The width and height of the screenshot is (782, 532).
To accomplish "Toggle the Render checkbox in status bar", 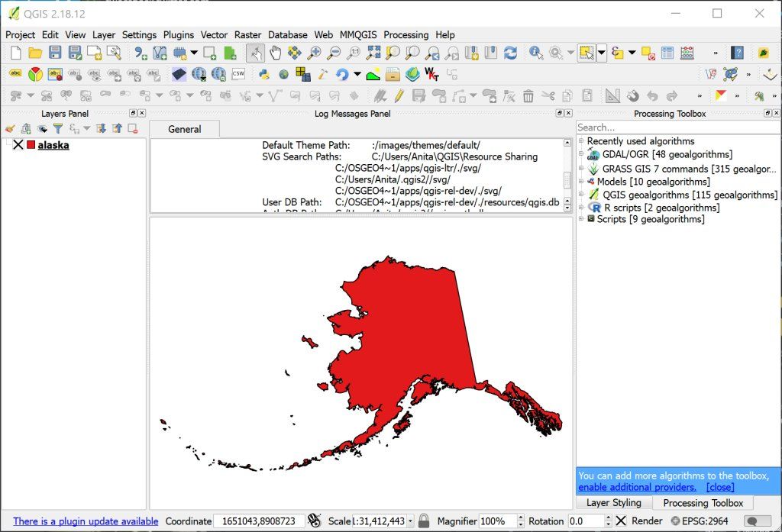I will pyautogui.click(x=621, y=521).
